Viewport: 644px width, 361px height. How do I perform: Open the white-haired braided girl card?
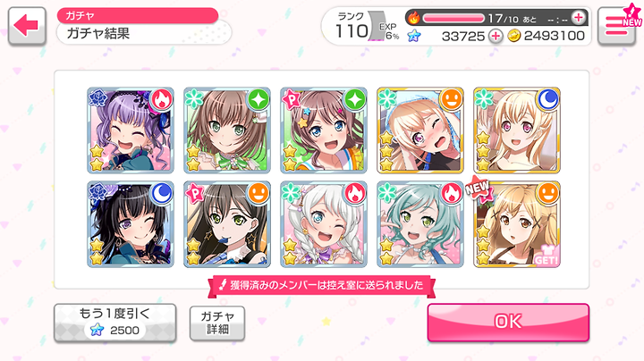pyautogui.click(x=324, y=224)
